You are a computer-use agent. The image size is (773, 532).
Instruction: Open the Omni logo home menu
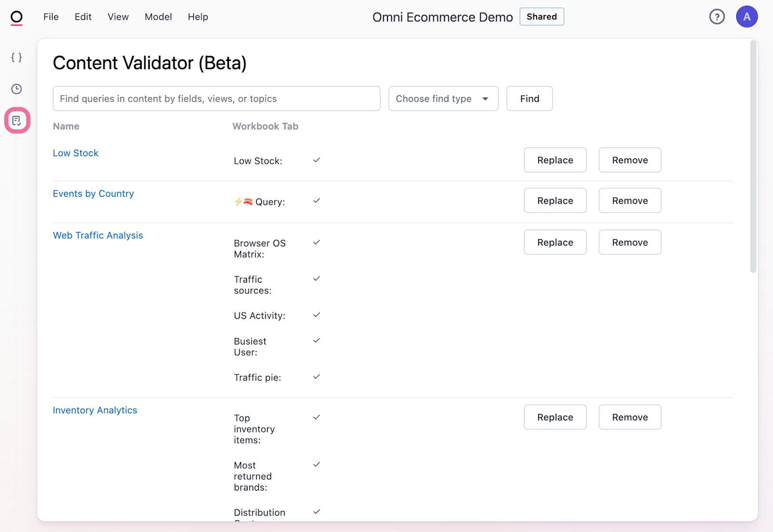[16, 16]
